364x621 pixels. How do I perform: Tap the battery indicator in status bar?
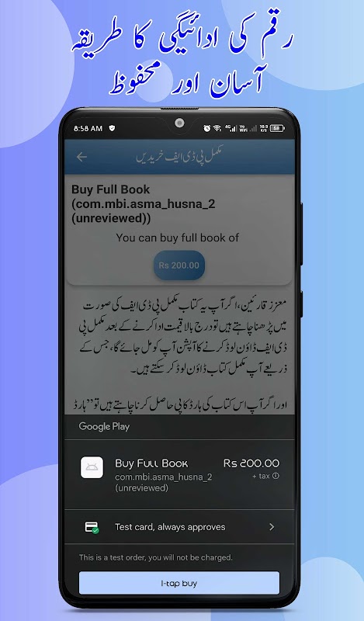click(x=277, y=128)
